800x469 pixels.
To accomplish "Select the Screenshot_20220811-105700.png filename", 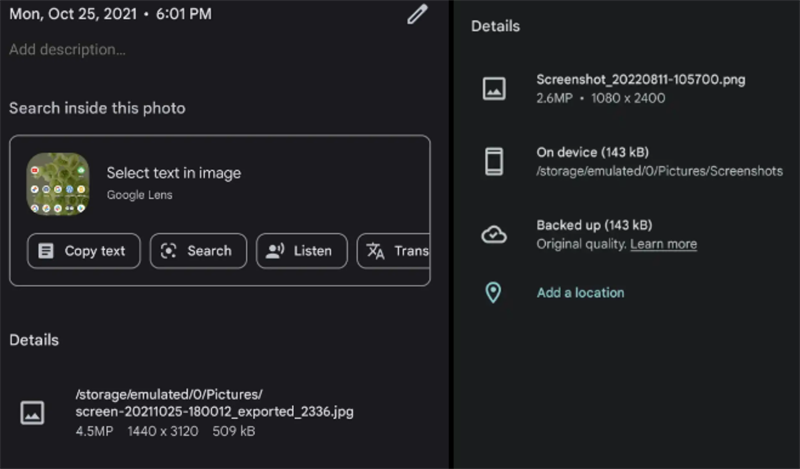I will tap(640, 80).
